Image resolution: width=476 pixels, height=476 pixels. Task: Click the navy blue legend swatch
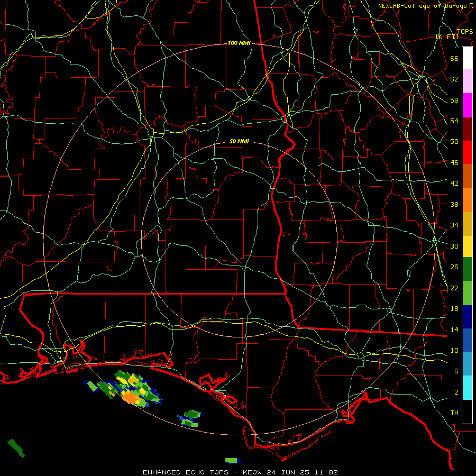click(467, 317)
